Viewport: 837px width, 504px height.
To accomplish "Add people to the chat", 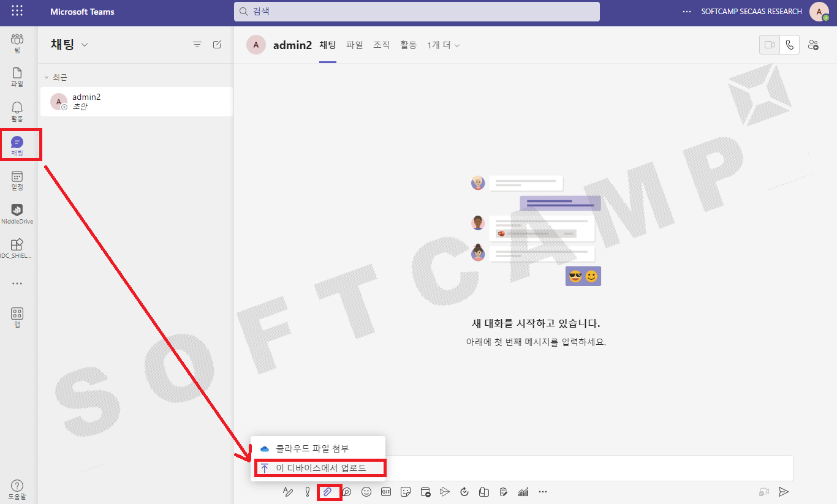I will coord(813,45).
